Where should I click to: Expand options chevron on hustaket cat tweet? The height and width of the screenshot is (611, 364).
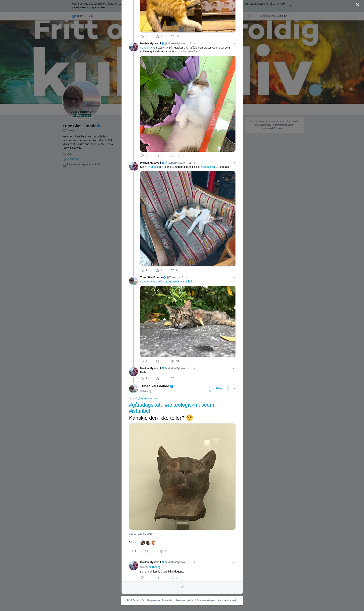(234, 44)
